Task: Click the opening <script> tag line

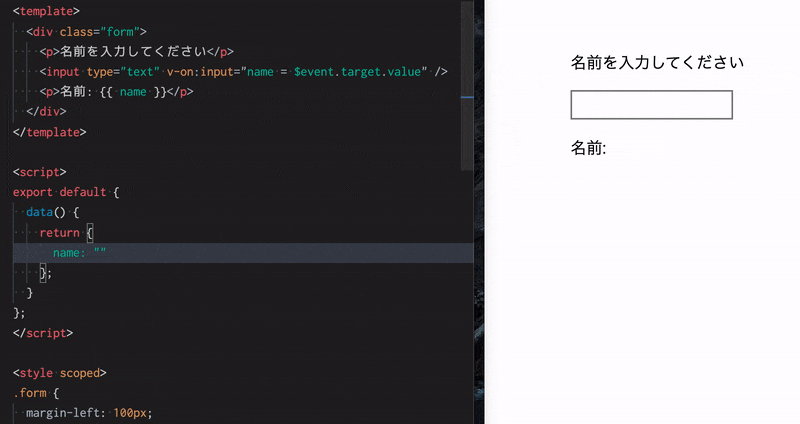Action: coord(39,172)
